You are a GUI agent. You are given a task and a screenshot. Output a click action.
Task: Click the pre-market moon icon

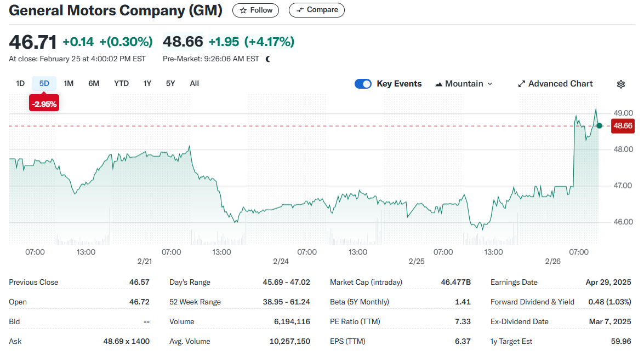click(268, 59)
